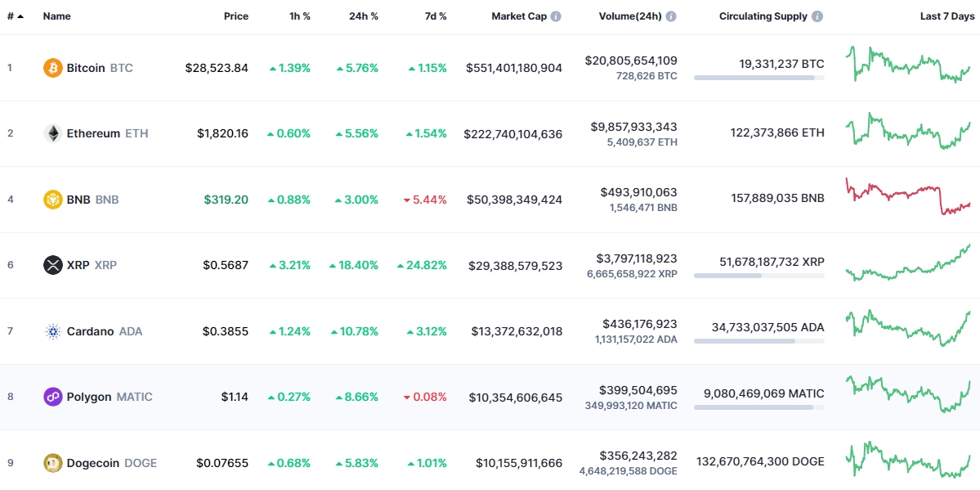Viewport: 980px width, 490px height.
Task: Click BNB market cap $50,398,349,424
Action: 515,200
